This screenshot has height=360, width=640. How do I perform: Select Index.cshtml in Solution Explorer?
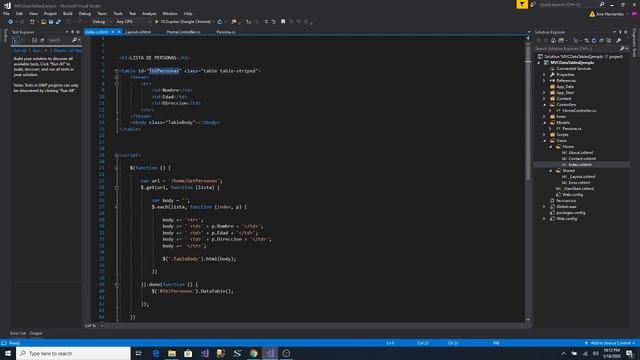click(580, 164)
